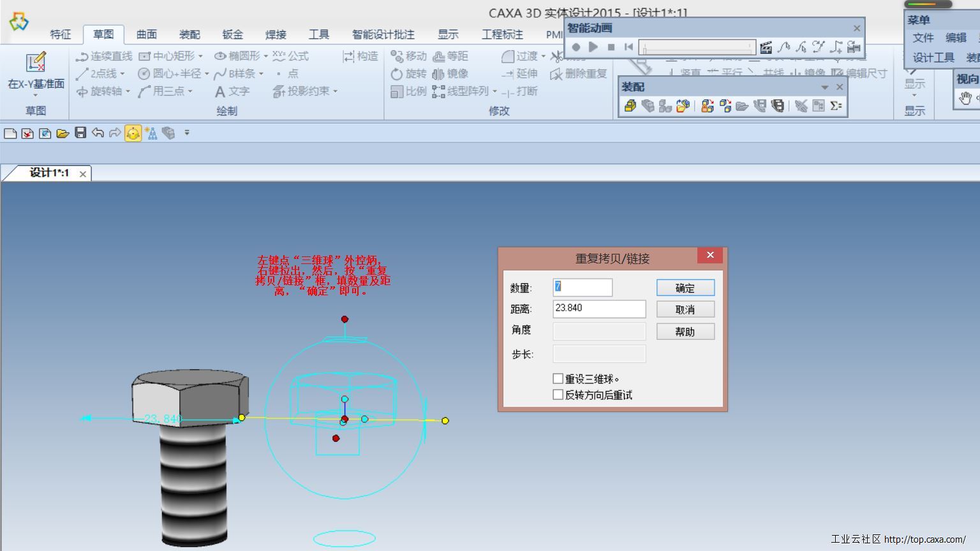Screen dimensions: 980x551
Task: Toggle the TriBall (三维球) tool icon
Action: click(x=133, y=133)
